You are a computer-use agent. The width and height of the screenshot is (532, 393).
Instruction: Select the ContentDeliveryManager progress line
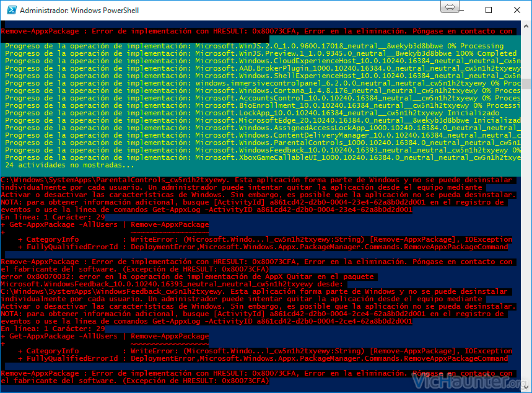[263, 136]
